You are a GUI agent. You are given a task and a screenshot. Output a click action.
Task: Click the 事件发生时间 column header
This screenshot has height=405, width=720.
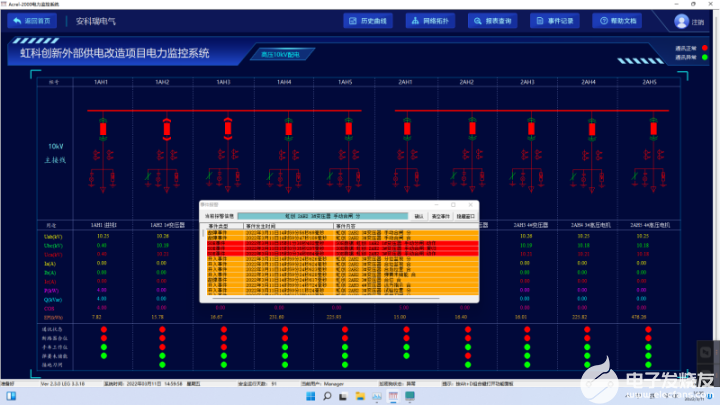pyautogui.click(x=288, y=226)
